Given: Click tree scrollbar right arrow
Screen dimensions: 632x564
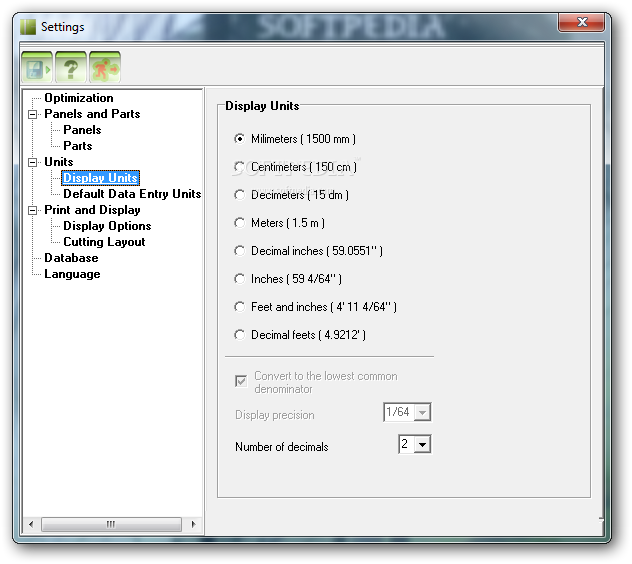Looking at the screenshot, I should tap(193, 524).
